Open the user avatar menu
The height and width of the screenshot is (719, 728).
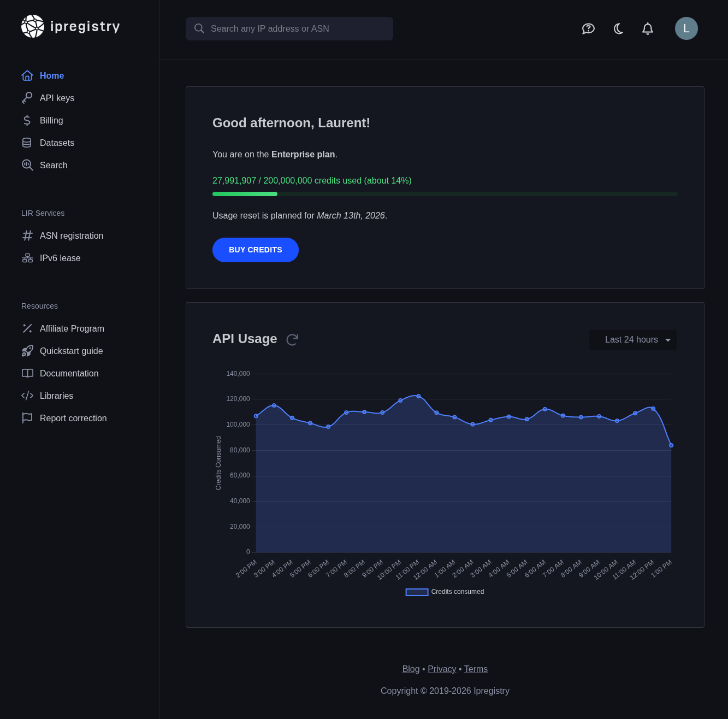pos(686,28)
